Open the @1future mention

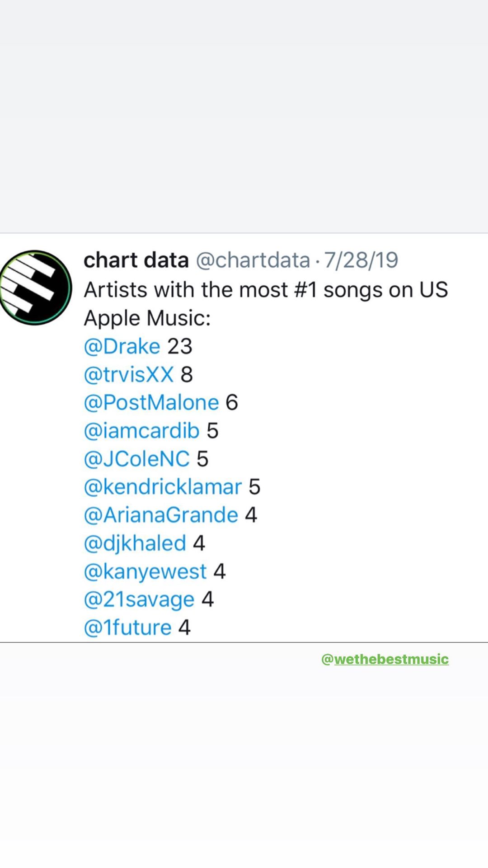pos(127,628)
